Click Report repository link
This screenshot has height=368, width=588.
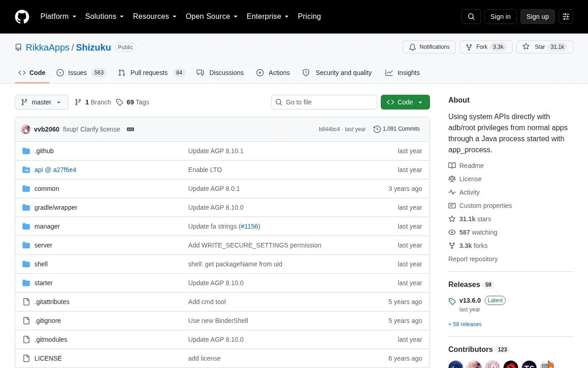[x=473, y=259]
